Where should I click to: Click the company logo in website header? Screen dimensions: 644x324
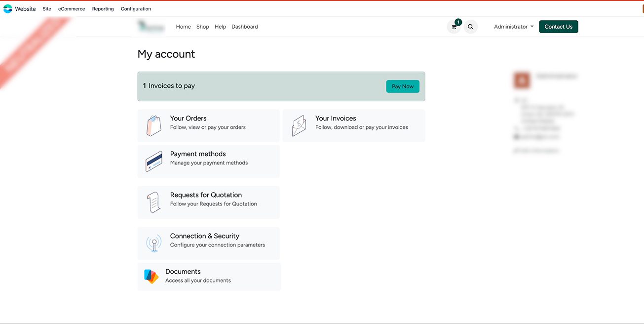click(151, 27)
